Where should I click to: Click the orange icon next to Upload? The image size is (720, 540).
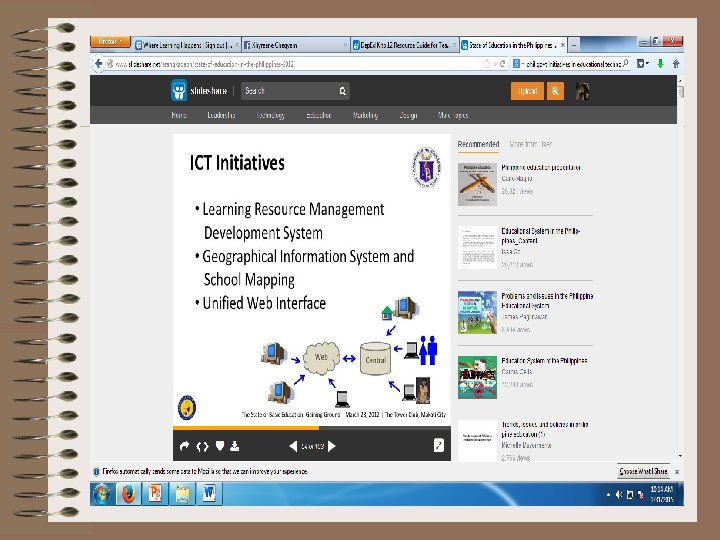point(555,91)
